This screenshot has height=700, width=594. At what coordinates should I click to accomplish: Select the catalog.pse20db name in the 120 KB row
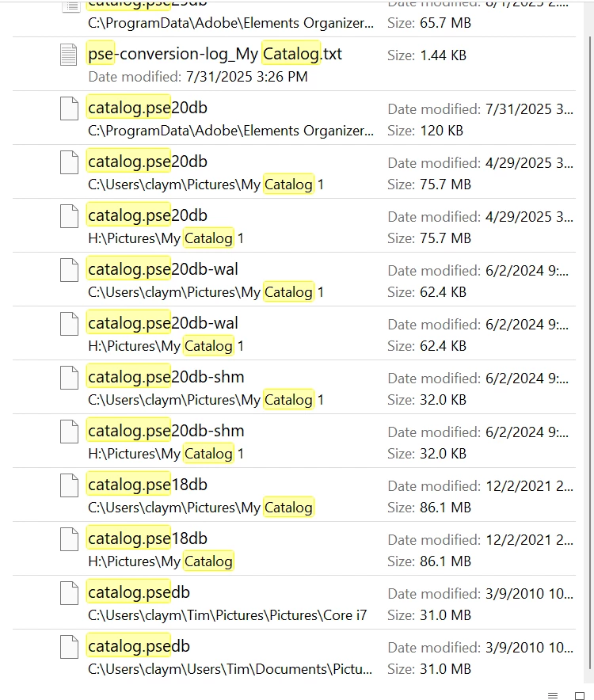click(x=147, y=108)
